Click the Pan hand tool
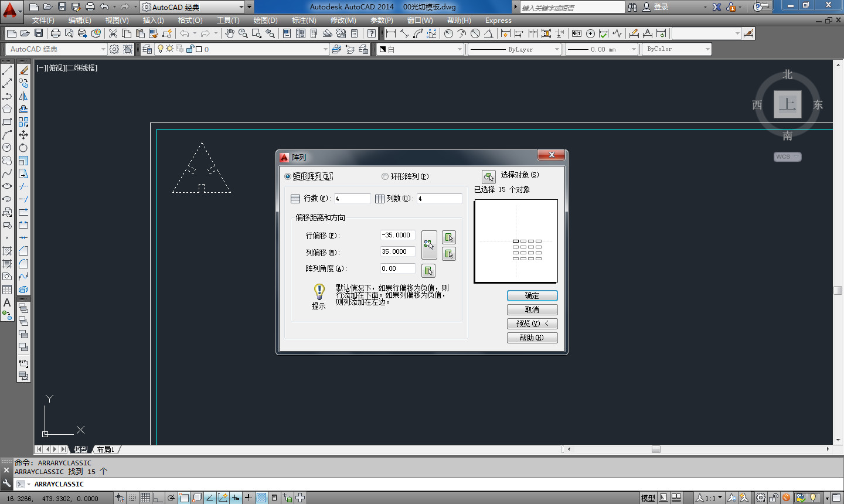This screenshot has width=844, height=504. [x=230, y=33]
